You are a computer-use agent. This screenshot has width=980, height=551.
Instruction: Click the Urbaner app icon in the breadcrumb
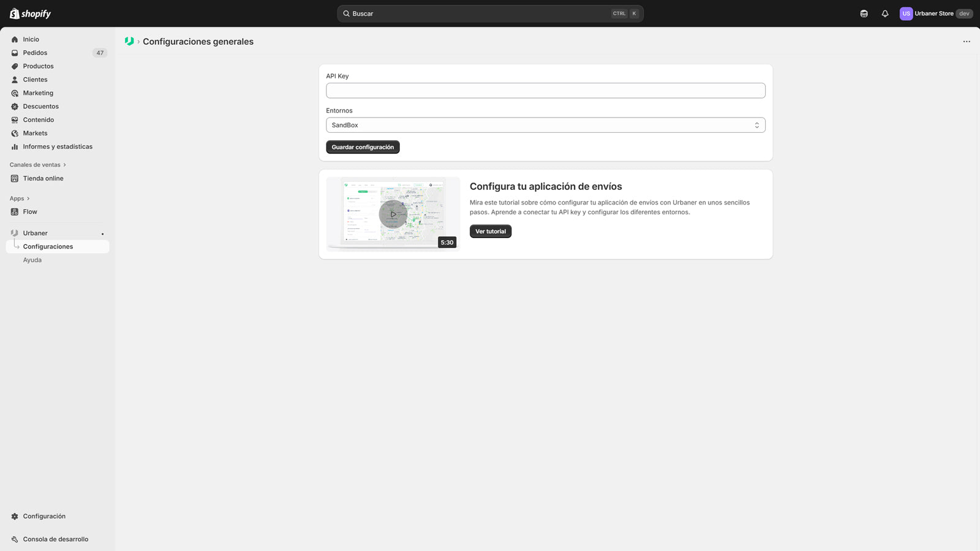(x=129, y=41)
